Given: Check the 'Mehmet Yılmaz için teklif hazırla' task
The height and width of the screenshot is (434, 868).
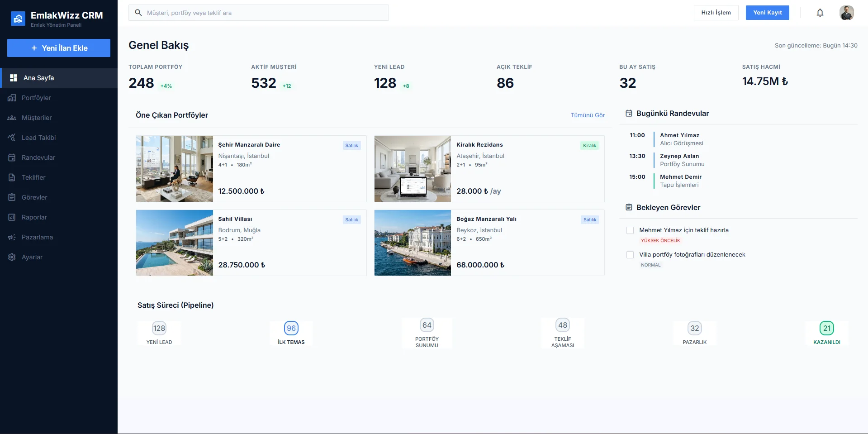Looking at the screenshot, I should click(630, 230).
